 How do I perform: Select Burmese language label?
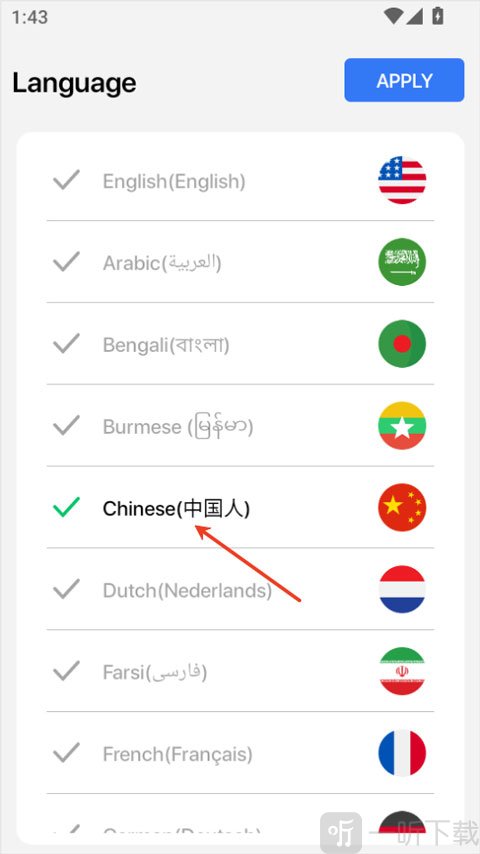click(178, 426)
